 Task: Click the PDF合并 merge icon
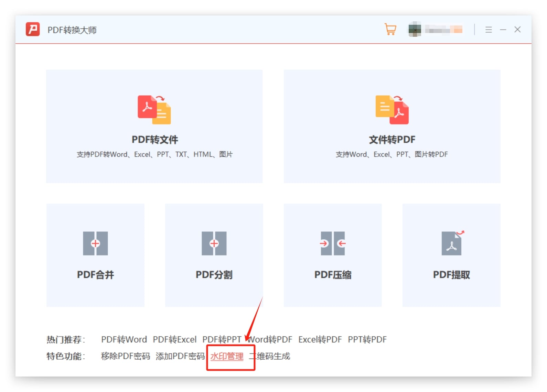pyautogui.click(x=95, y=243)
